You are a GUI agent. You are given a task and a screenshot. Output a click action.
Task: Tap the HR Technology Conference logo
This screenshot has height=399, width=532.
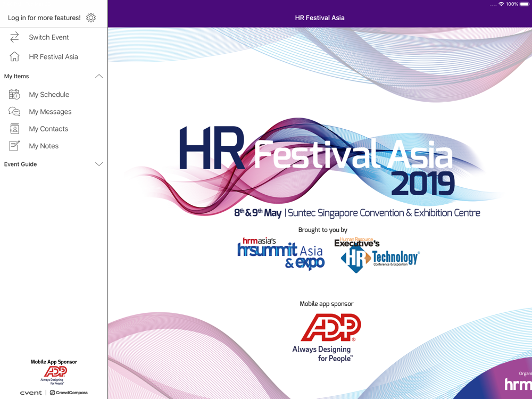(x=377, y=255)
